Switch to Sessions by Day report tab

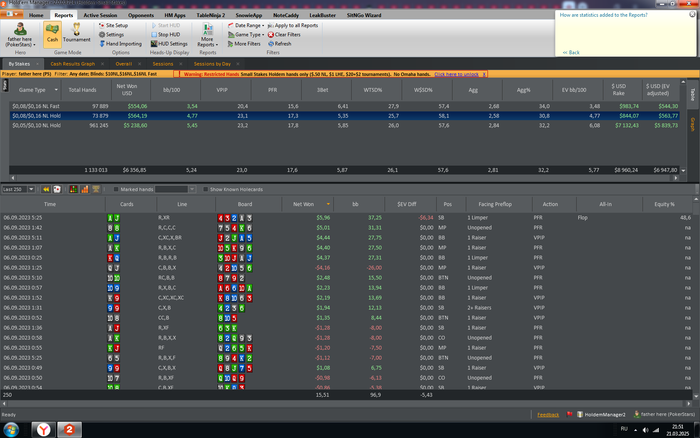click(x=212, y=64)
